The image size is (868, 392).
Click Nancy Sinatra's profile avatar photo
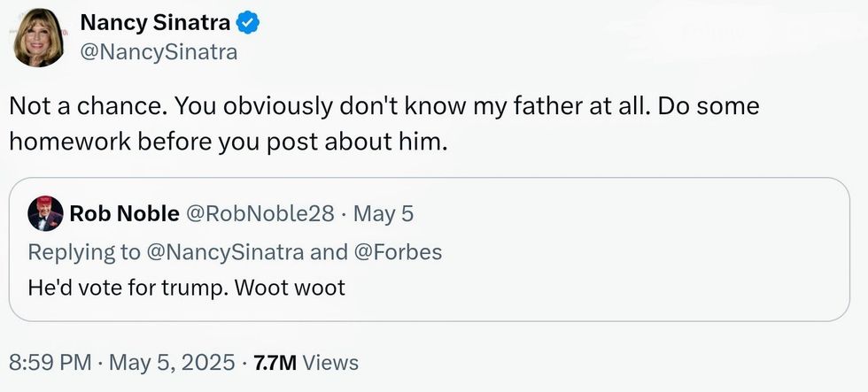(x=39, y=37)
